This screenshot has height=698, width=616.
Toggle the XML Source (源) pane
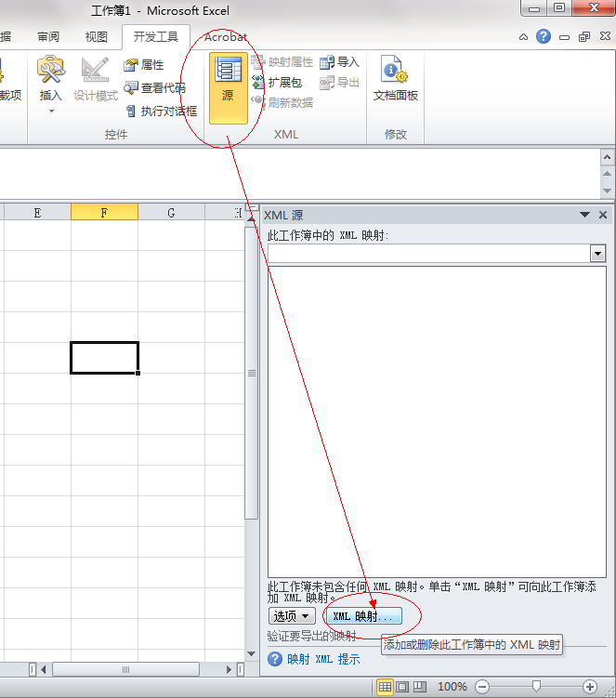(229, 88)
